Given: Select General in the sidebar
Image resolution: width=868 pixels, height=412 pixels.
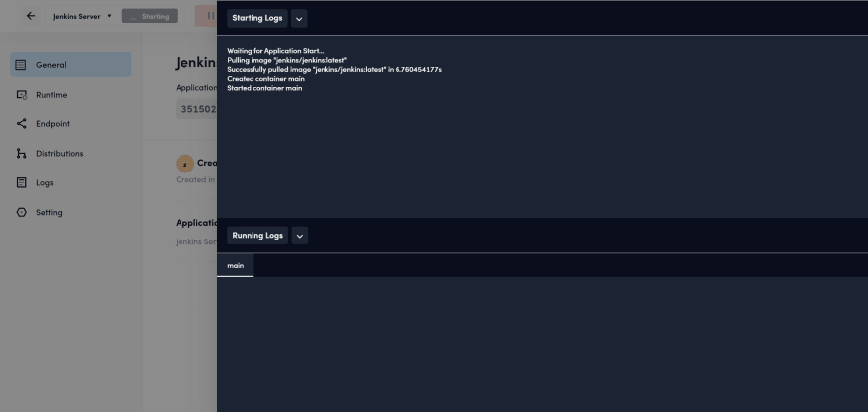Looking at the screenshot, I should [x=71, y=65].
